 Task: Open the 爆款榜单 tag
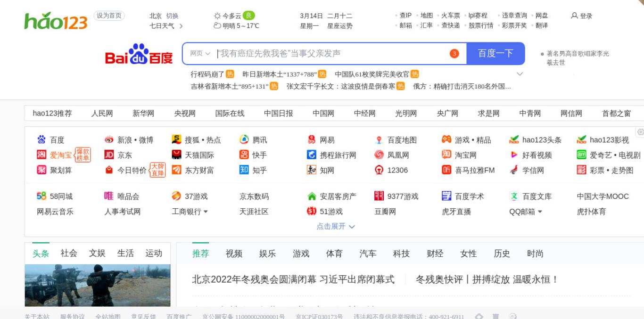tap(83, 155)
